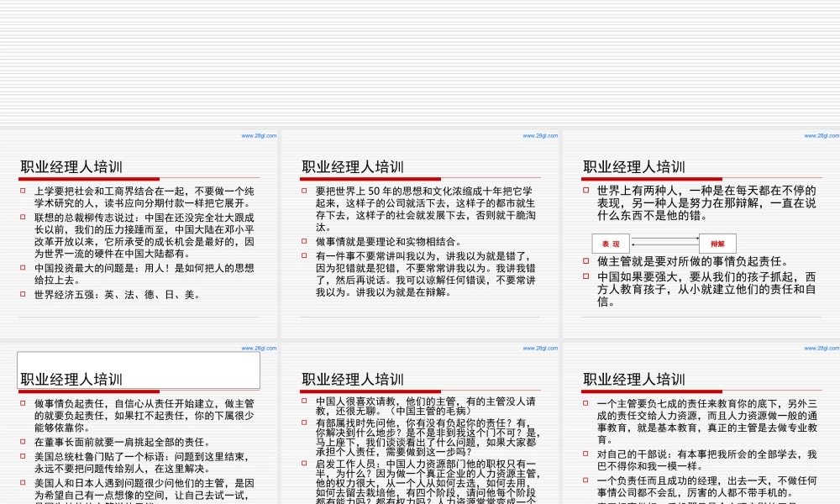Screen dimensions: 840x504
Task: Select the 辩解 box in the diagram
Action: point(717,244)
